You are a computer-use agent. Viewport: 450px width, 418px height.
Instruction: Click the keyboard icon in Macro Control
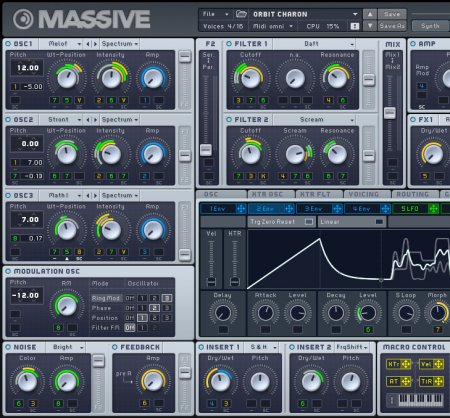point(421,400)
